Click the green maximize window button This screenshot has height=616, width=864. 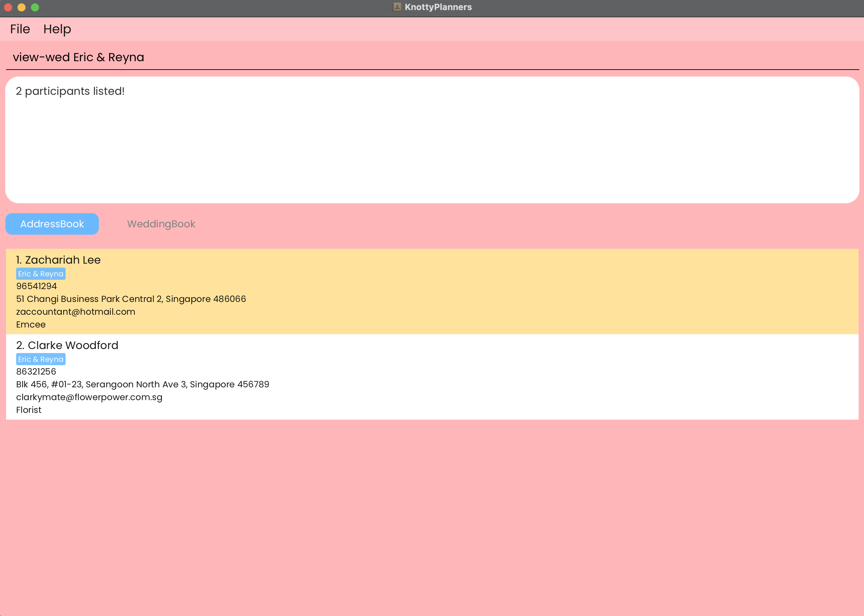35,7
